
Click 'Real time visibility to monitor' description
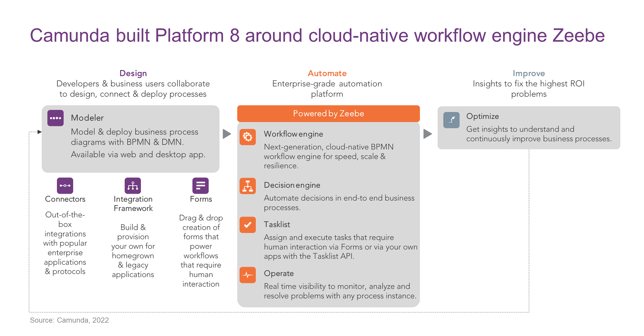point(340,291)
